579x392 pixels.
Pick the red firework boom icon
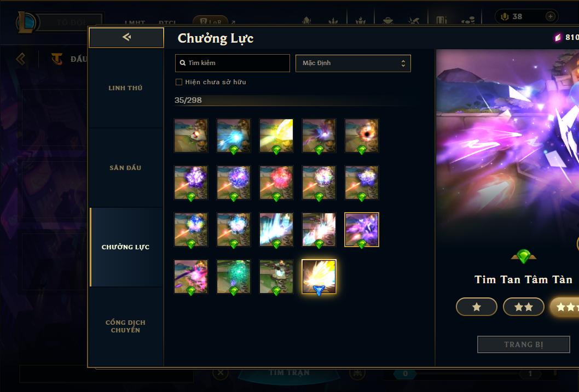[276, 183]
